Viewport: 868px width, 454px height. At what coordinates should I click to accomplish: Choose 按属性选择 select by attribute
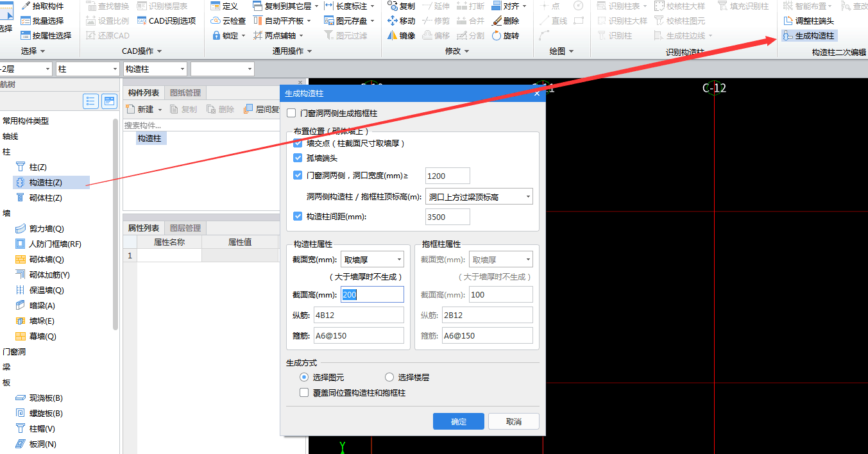pos(46,35)
